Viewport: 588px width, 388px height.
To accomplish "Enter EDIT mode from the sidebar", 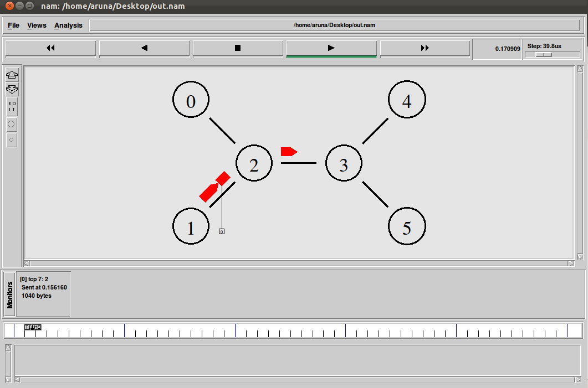I will tap(11, 106).
